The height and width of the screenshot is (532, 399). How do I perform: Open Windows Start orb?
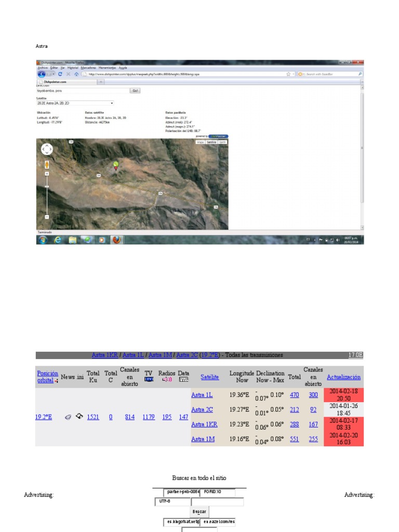coord(43,240)
